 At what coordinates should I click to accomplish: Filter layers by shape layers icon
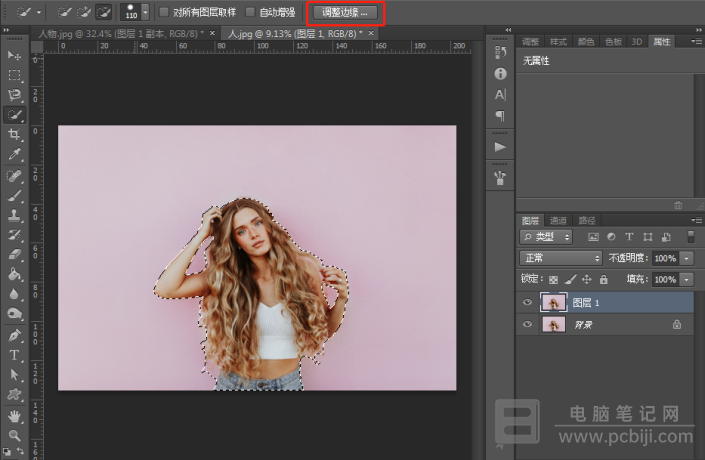(647, 237)
